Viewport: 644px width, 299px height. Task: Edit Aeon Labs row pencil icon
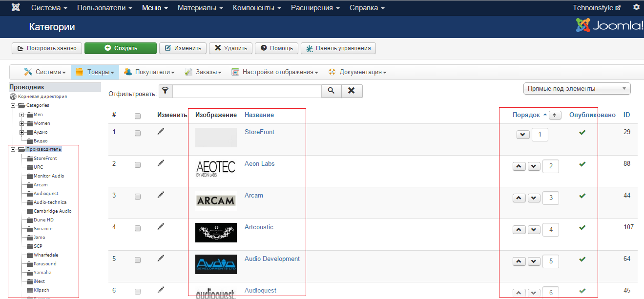pyautogui.click(x=161, y=163)
